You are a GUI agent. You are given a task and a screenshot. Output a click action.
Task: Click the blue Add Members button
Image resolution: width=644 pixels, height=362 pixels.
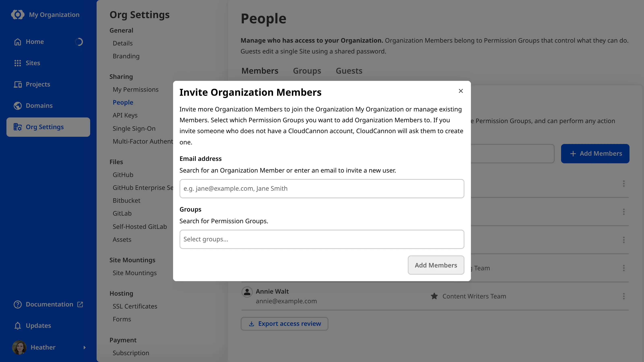(595, 154)
